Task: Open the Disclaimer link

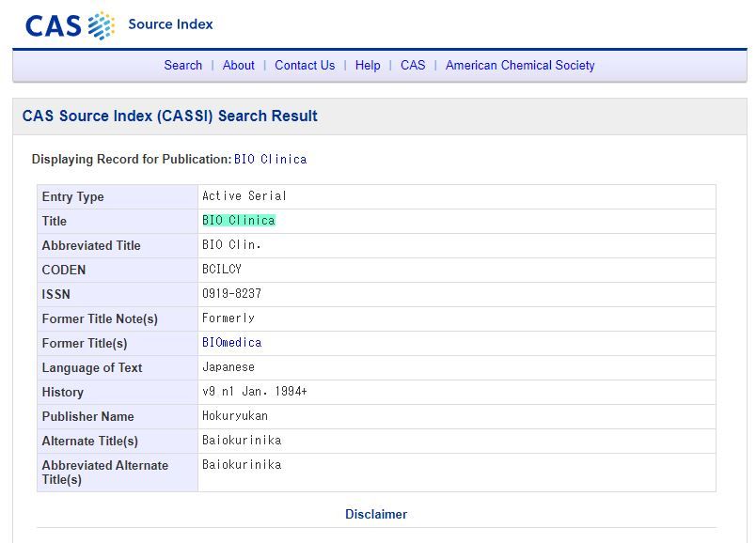Action: tap(376, 514)
